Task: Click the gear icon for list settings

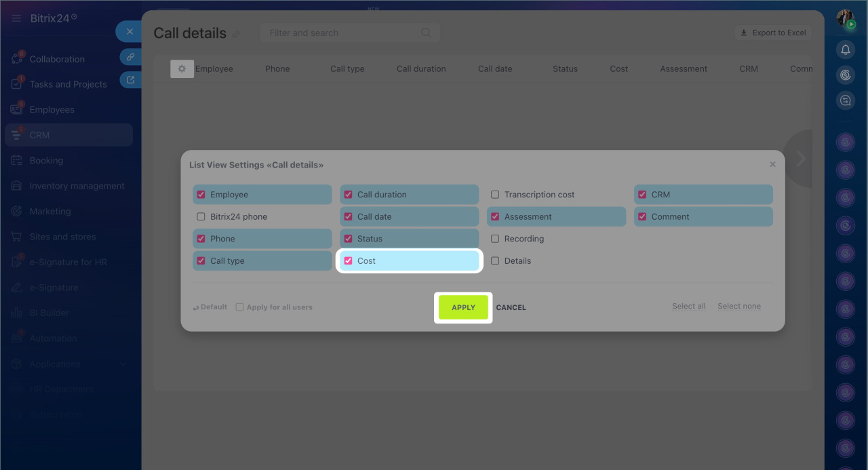Action: pos(182,68)
